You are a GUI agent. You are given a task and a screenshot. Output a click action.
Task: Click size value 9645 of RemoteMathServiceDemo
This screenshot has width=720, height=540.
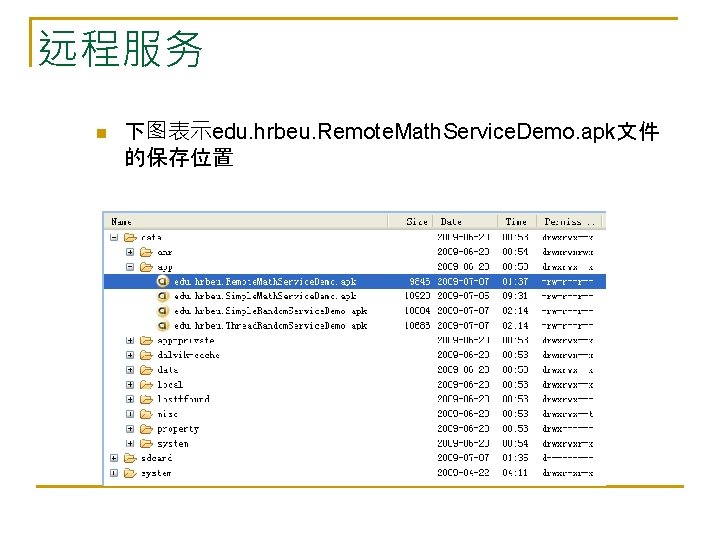coord(420,281)
